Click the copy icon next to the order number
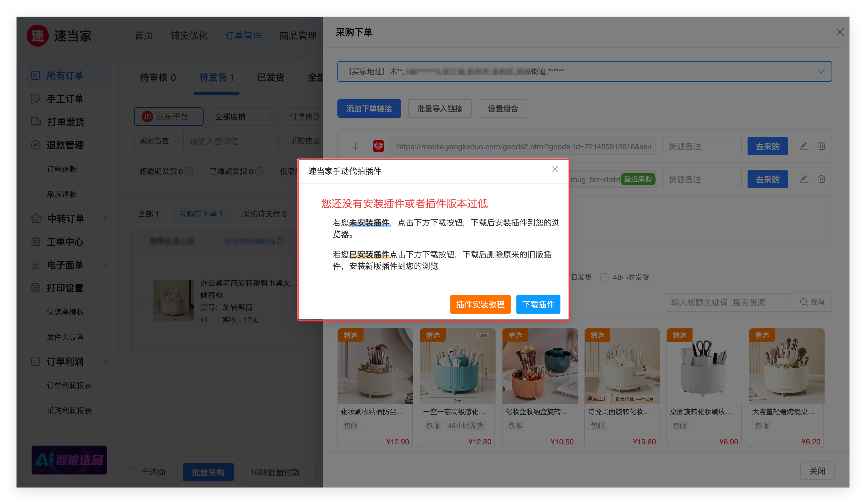Viewport: 866px width, 504px height. [x=280, y=241]
